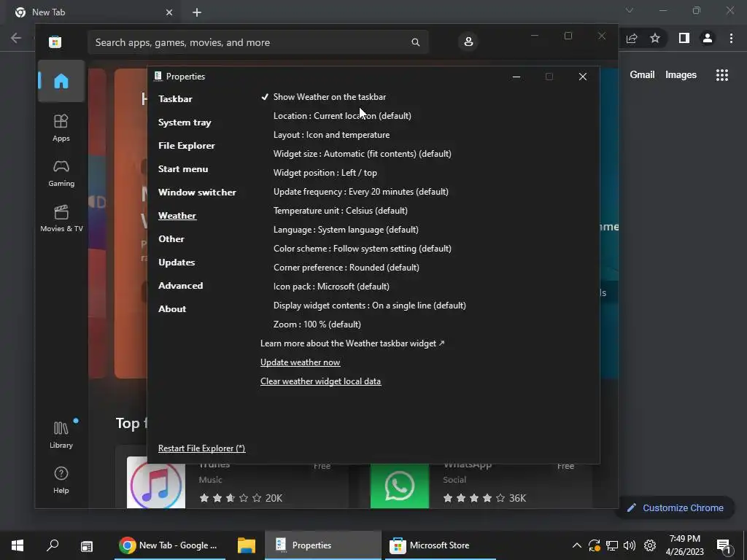Open Gmail link in Chrome
Screen dimensions: 747x560
642,75
